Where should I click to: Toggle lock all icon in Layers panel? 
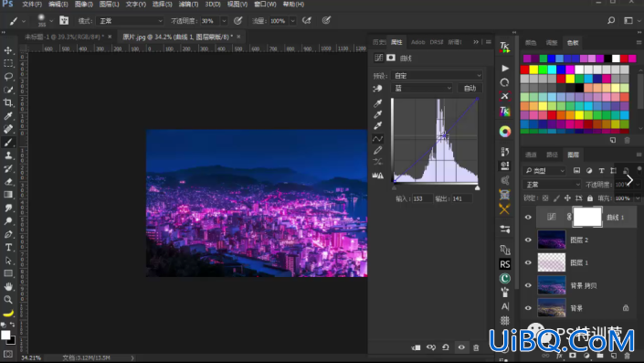(590, 198)
